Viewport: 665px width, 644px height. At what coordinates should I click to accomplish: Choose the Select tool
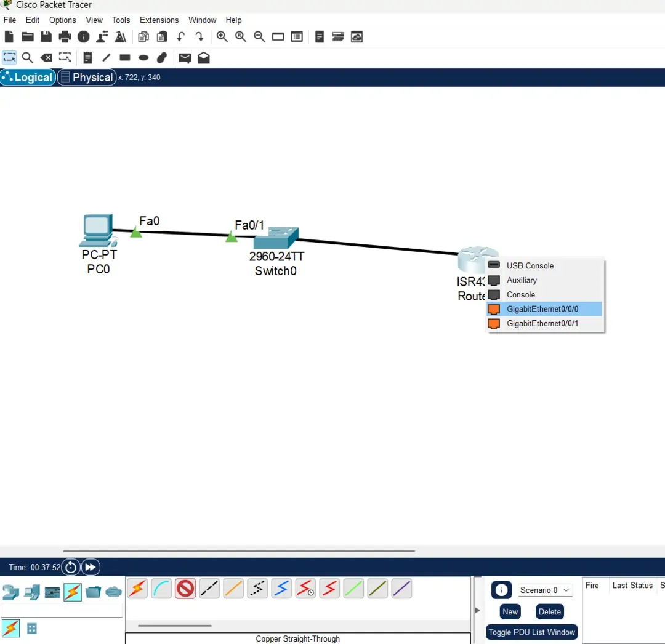click(9, 58)
